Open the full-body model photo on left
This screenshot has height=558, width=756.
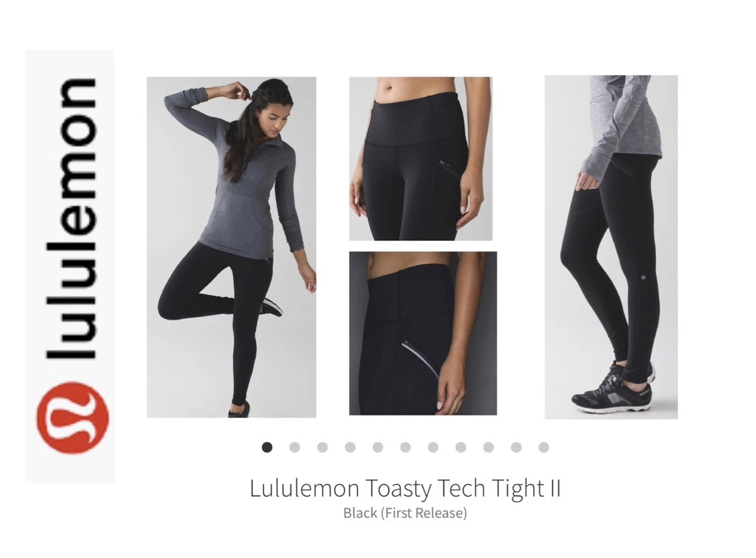231,247
